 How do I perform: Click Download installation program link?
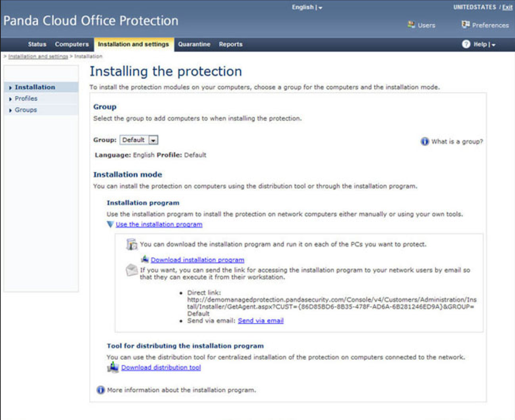click(x=198, y=260)
